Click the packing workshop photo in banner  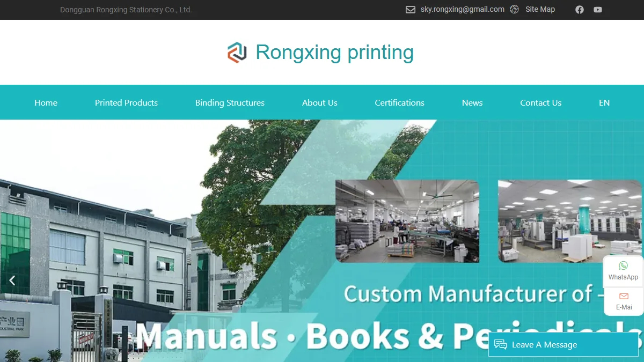(x=407, y=221)
